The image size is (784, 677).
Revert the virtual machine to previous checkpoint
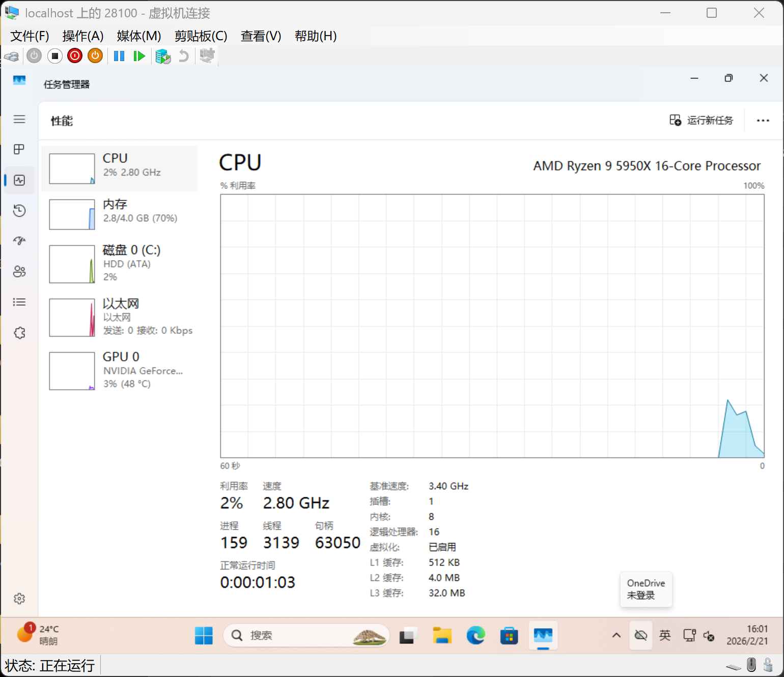click(184, 56)
